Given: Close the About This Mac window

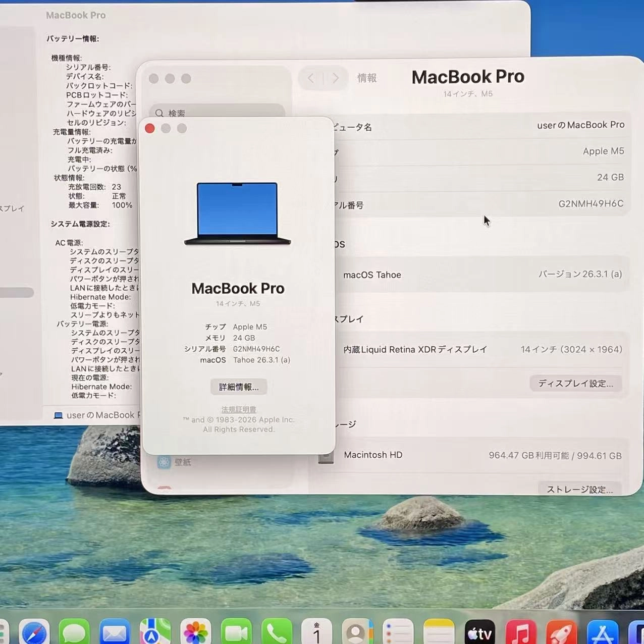Looking at the screenshot, I should (150, 129).
